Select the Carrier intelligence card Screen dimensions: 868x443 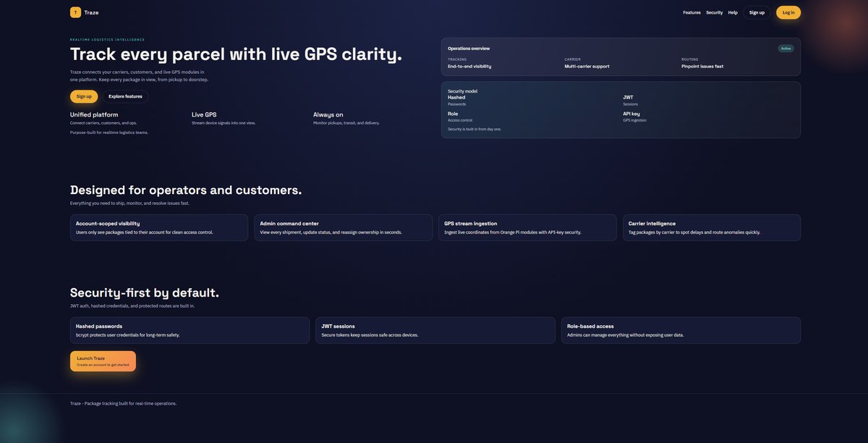(712, 227)
